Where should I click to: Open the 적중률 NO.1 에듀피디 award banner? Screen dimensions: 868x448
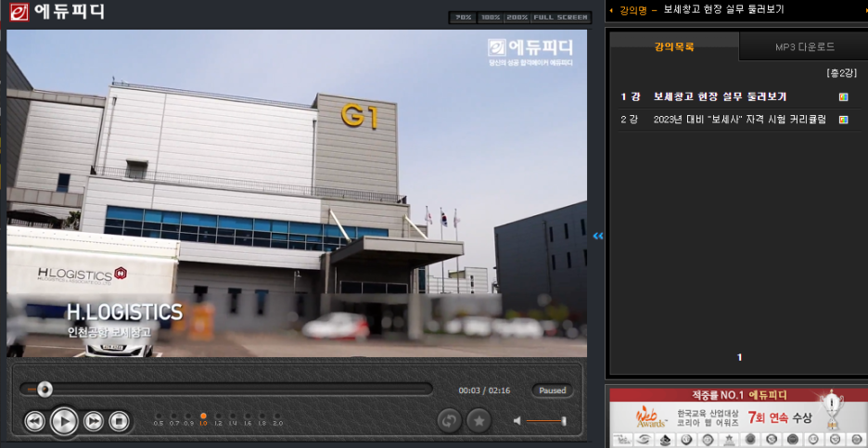739,418
